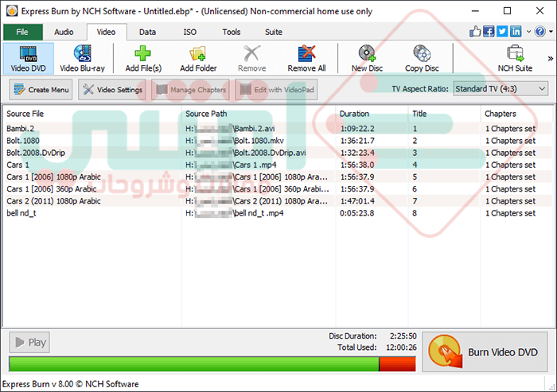Image resolution: width=557 pixels, height=392 pixels.
Task: Open the social share dropdown arrow
Action: [528, 32]
